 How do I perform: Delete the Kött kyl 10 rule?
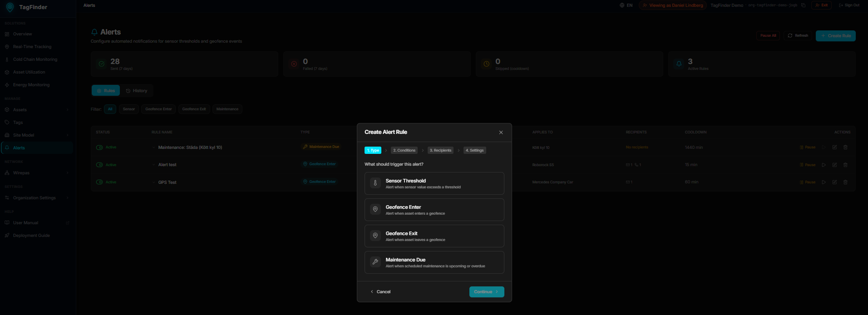[845, 148]
